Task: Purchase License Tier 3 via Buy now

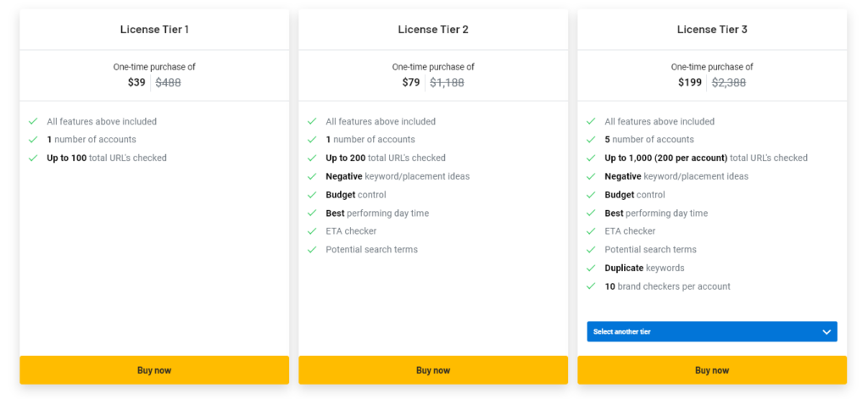Action: point(712,370)
